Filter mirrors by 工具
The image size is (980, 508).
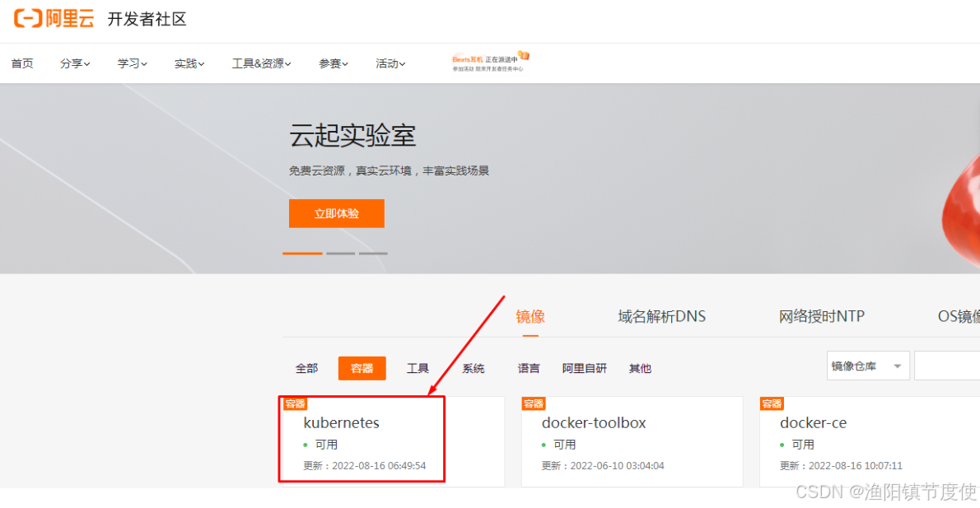tap(418, 369)
